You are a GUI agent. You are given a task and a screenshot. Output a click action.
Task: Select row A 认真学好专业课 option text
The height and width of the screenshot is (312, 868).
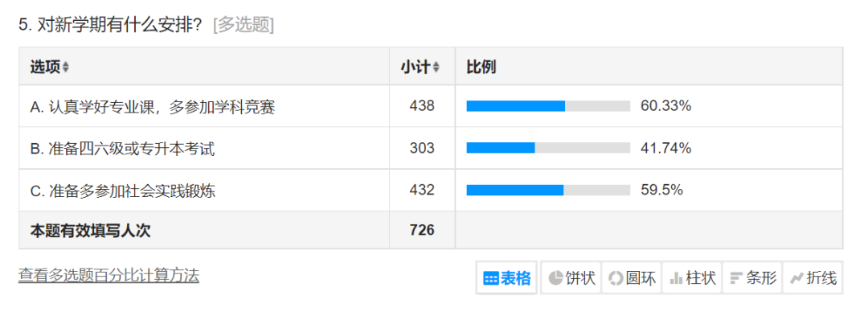152,106
